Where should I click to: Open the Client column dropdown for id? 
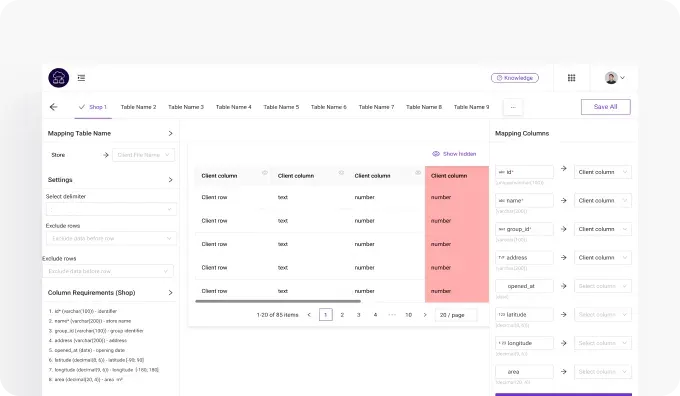603,172
